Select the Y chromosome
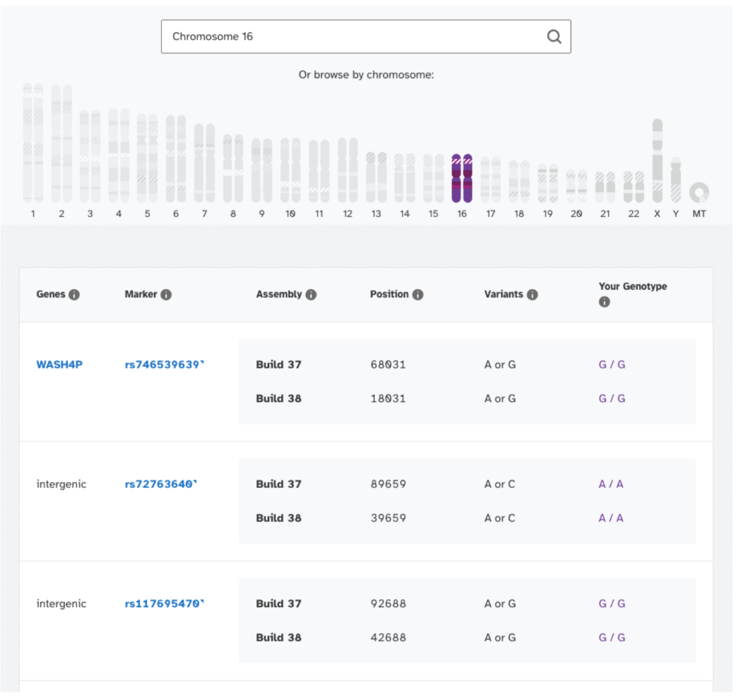 677,181
